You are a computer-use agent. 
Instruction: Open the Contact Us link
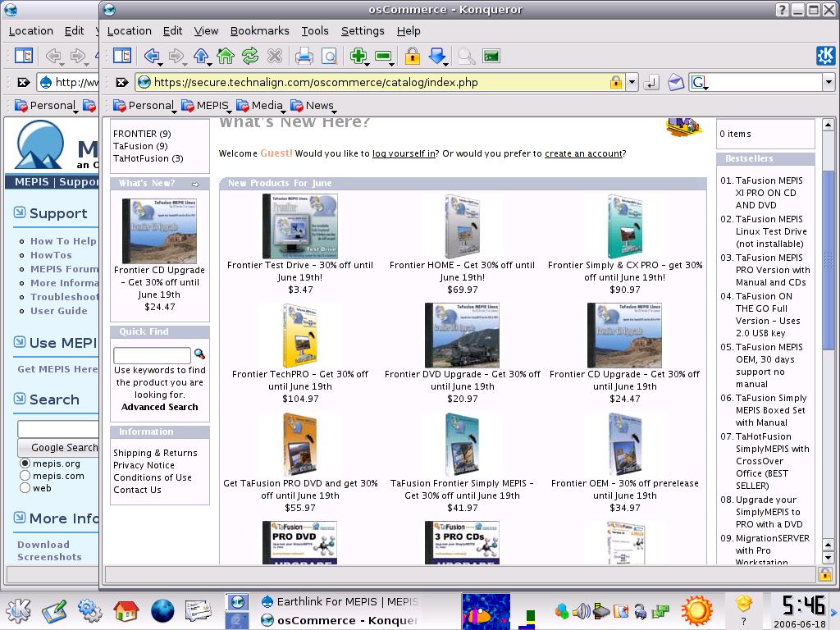(137, 491)
